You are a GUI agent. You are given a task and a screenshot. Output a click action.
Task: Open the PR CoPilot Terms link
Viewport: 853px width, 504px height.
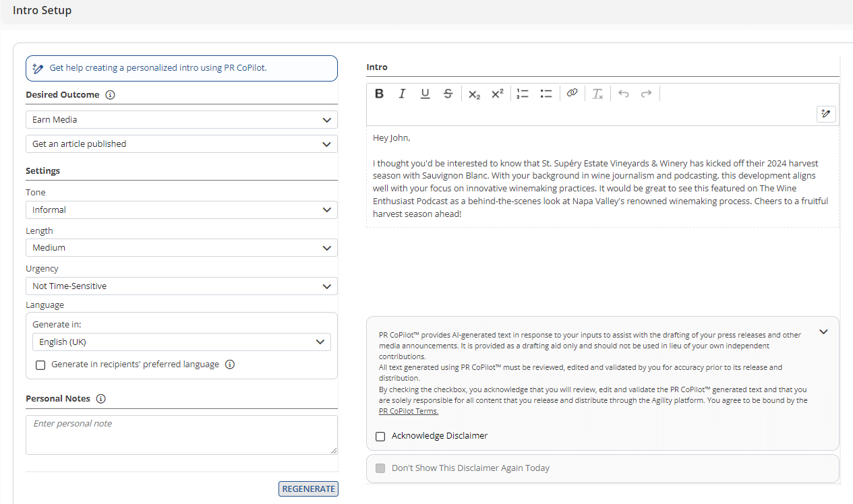click(x=408, y=411)
